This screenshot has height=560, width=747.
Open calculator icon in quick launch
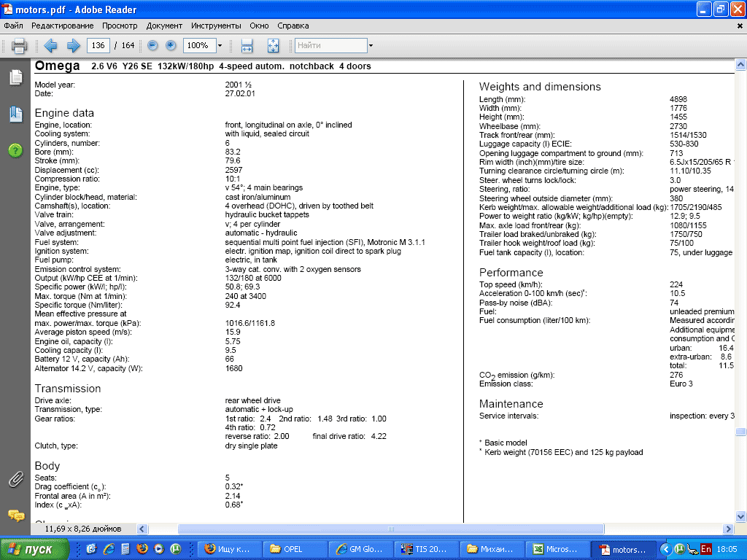tap(125, 549)
